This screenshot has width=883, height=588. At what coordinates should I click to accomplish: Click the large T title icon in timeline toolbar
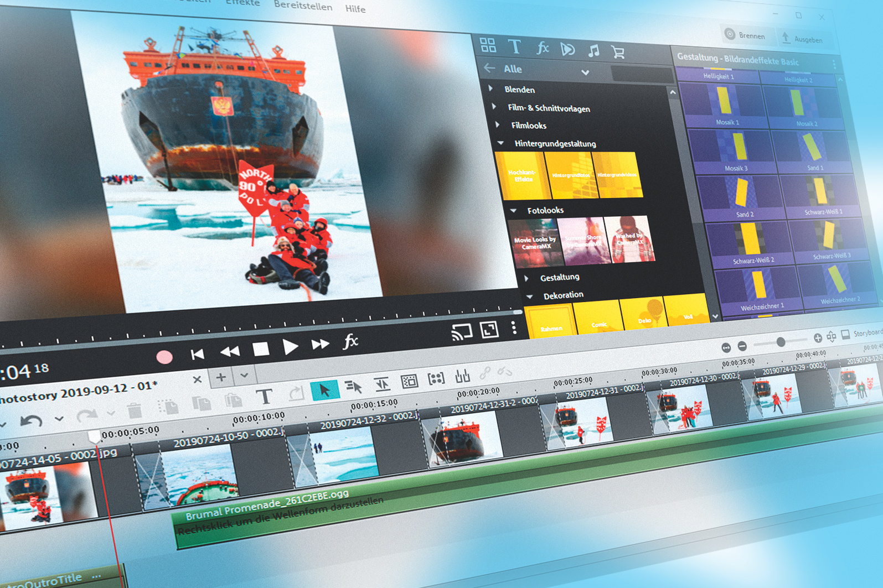[x=265, y=396]
